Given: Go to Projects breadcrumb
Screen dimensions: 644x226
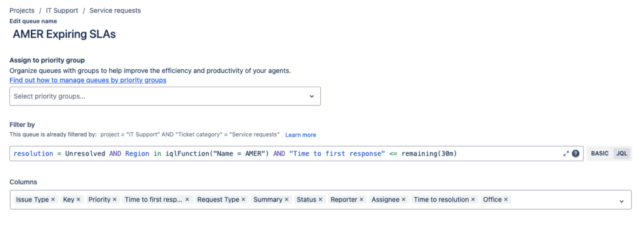Looking at the screenshot, I should coord(22,11).
